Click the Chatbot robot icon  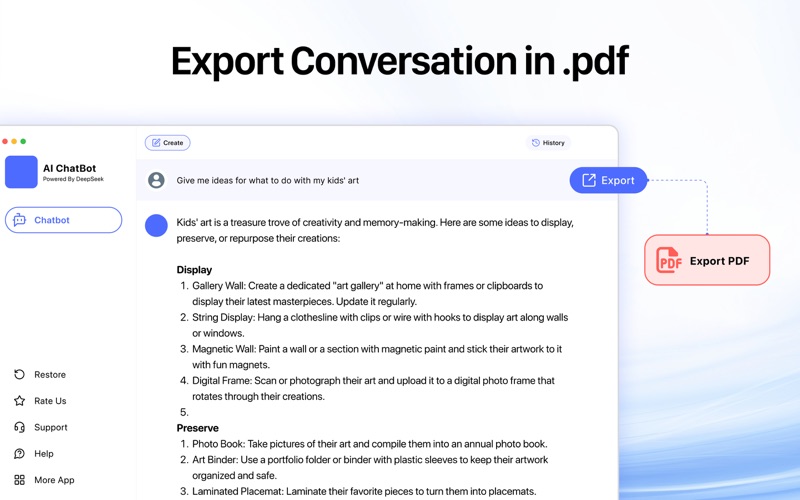[x=19, y=220]
